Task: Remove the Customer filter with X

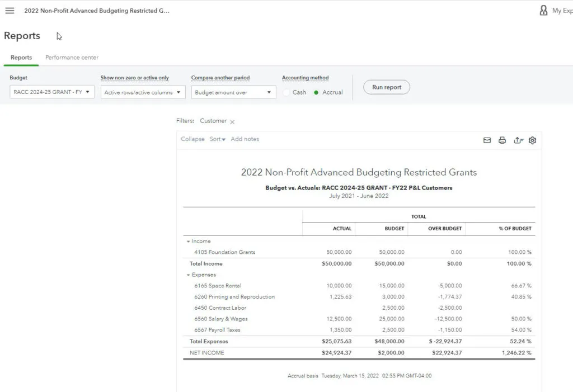Action: (232, 121)
